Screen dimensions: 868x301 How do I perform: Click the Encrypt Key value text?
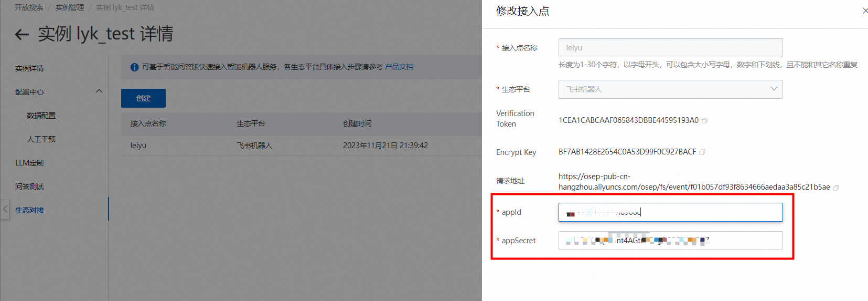click(x=627, y=152)
